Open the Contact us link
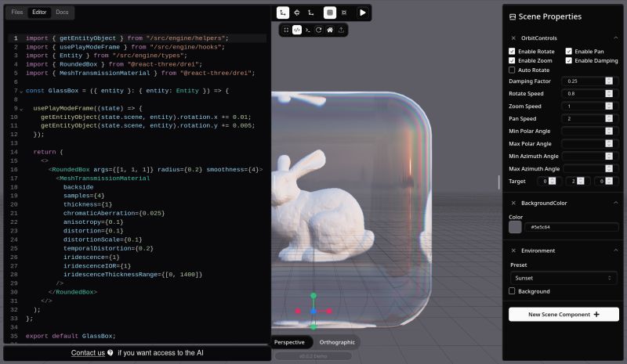Image resolution: width=627 pixels, height=364 pixels. 88,353
